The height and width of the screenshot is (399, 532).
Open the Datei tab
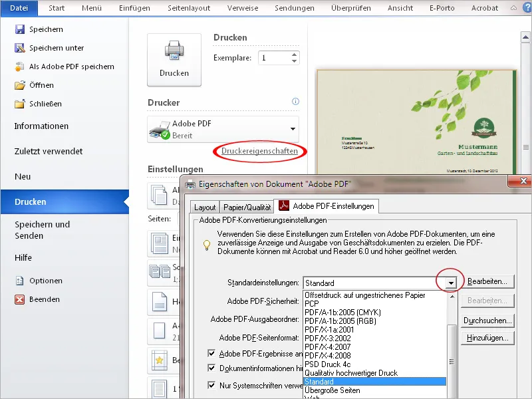[x=19, y=8]
